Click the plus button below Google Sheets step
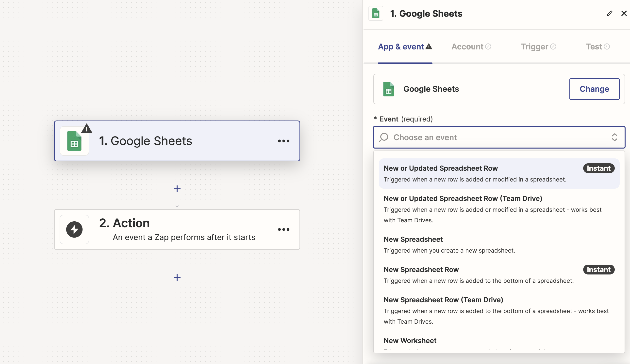This screenshot has height=364, width=630. (x=177, y=188)
